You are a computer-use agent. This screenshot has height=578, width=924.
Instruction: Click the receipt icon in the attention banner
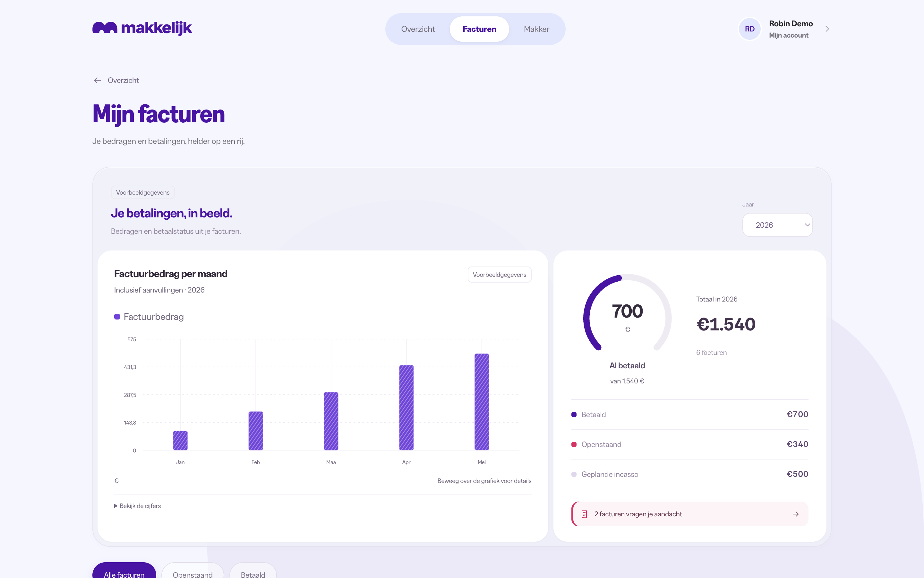click(584, 514)
